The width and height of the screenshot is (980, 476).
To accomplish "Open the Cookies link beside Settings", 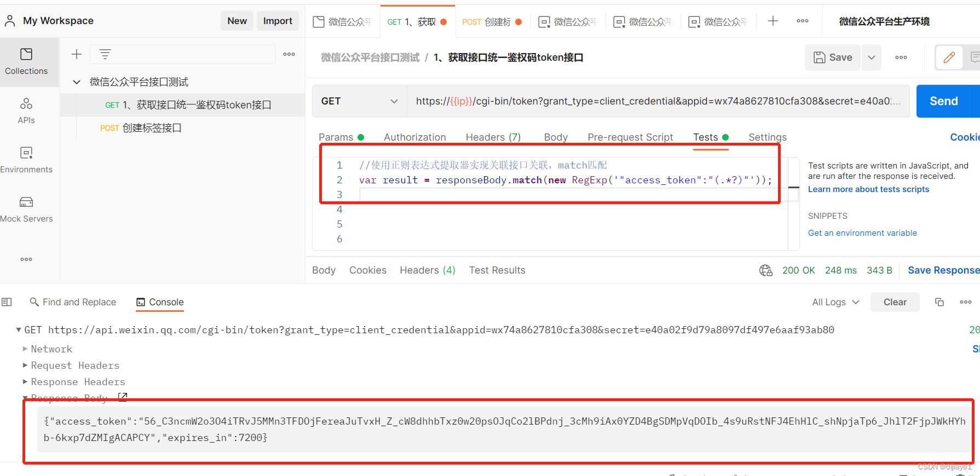I will pos(965,137).
